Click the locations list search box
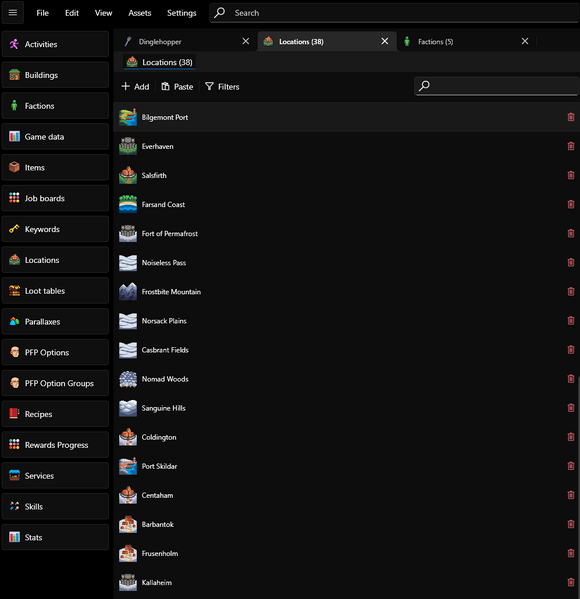The width and height of the screenshot is (580, 599). [x=497, y=86]
